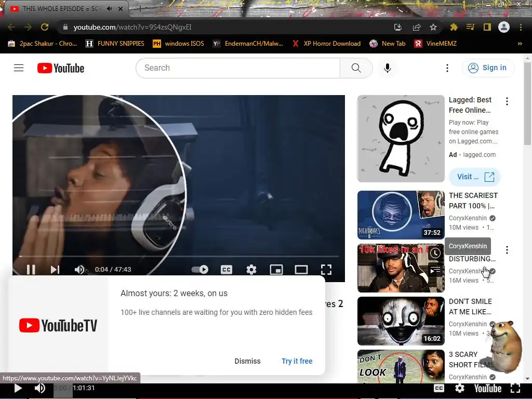Open Chrome's three-dot menu
Image resolution: width=532 pixels, height=399 pixels.
tap(521, 27)
